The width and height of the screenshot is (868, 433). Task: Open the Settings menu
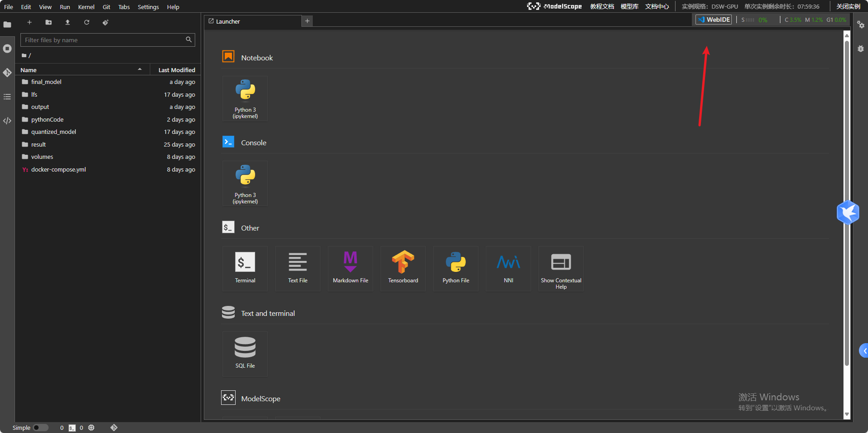(148, 7)
